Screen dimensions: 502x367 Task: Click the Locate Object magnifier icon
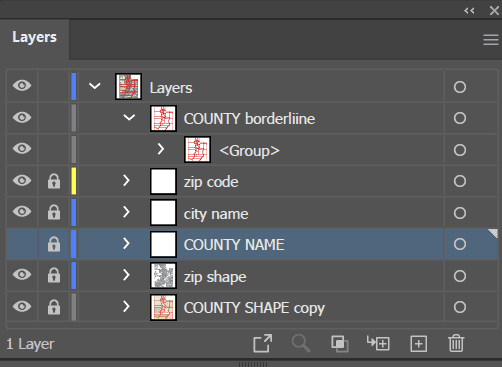(301, 343)
